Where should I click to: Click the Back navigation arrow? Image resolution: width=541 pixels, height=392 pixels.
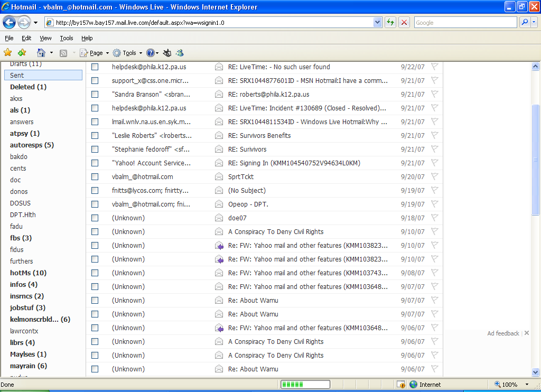(10, 23)
